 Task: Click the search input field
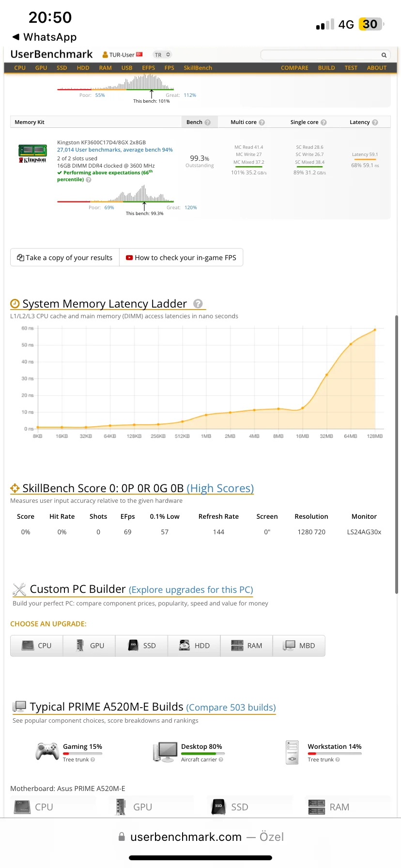(x=320, y=55)
